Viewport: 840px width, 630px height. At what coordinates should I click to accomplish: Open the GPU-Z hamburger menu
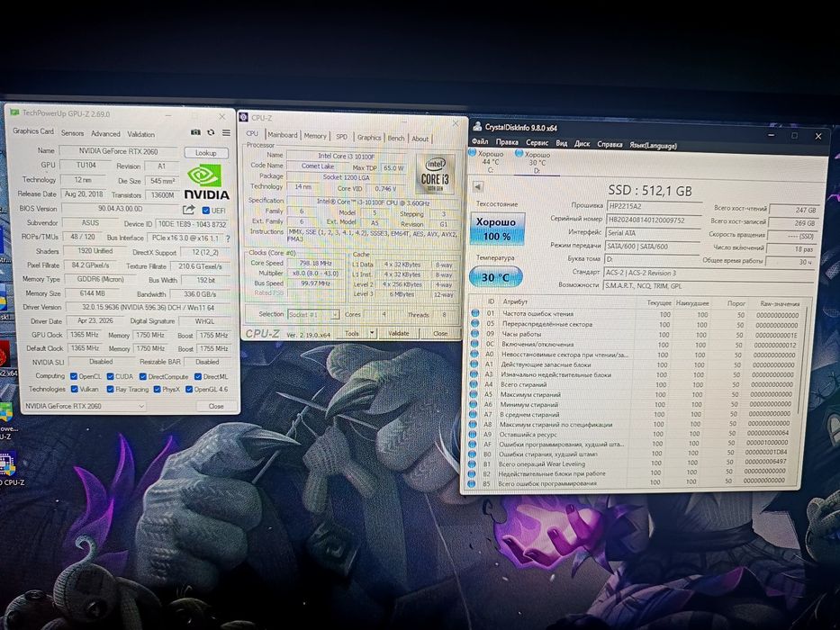coord(227,133)
